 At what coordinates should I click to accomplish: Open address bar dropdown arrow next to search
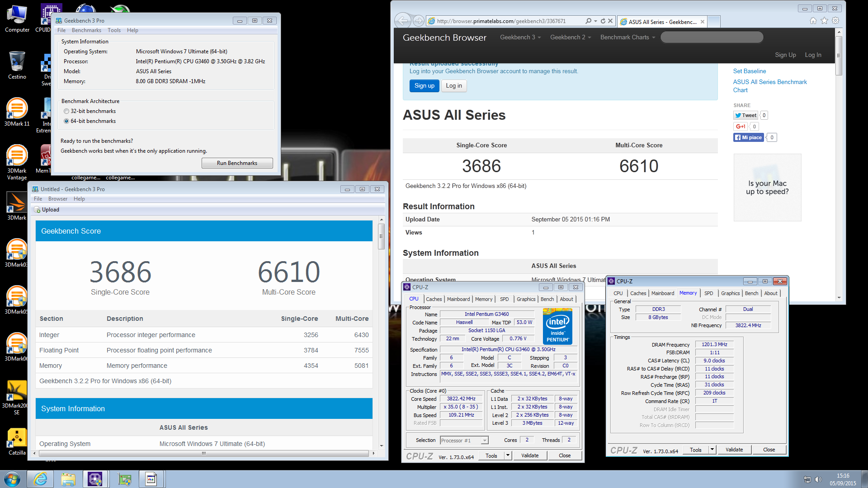pos(595,21)
